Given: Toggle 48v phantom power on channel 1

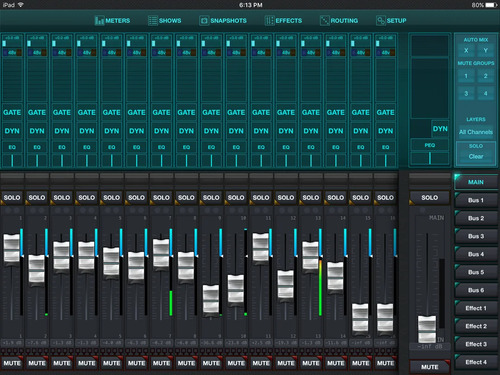Looking at the screenshot, I should pos(12,52).
